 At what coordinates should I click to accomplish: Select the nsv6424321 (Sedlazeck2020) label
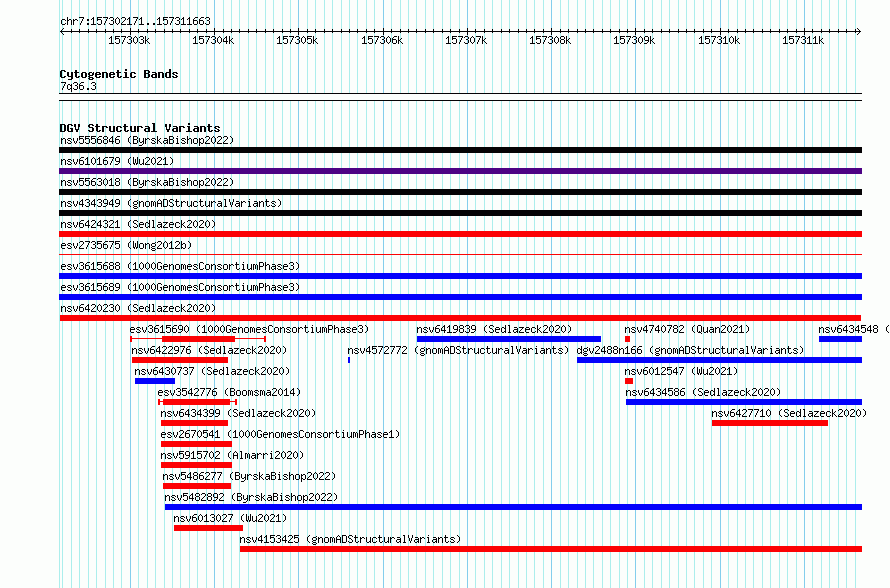coord(138,224)
